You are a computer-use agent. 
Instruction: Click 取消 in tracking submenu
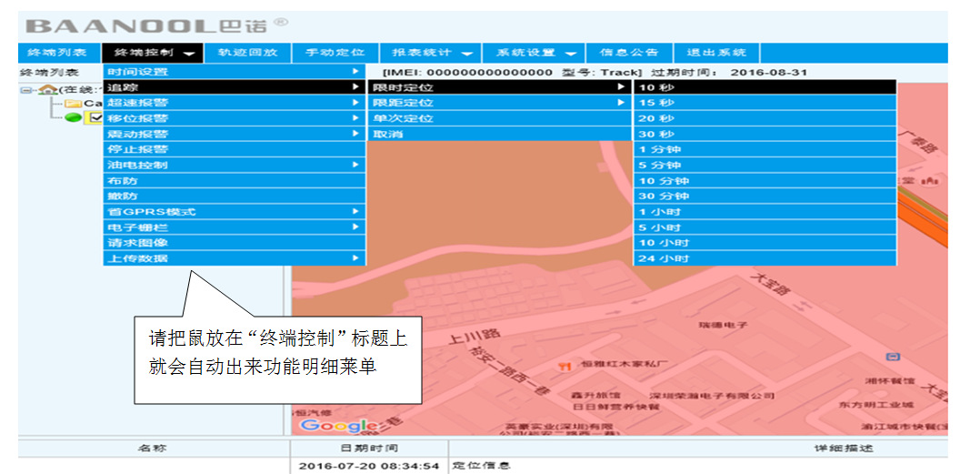pyautogui.click(x=500, y=134)
